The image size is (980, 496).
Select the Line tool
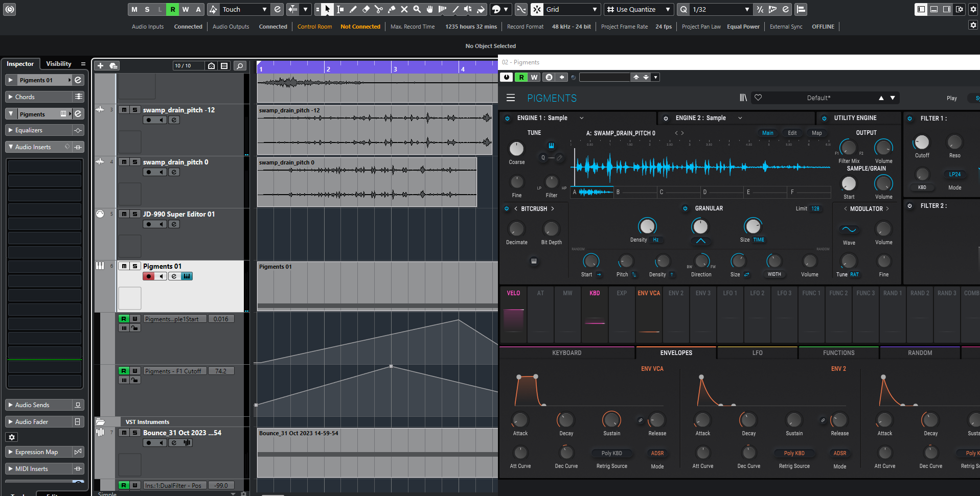455,9
